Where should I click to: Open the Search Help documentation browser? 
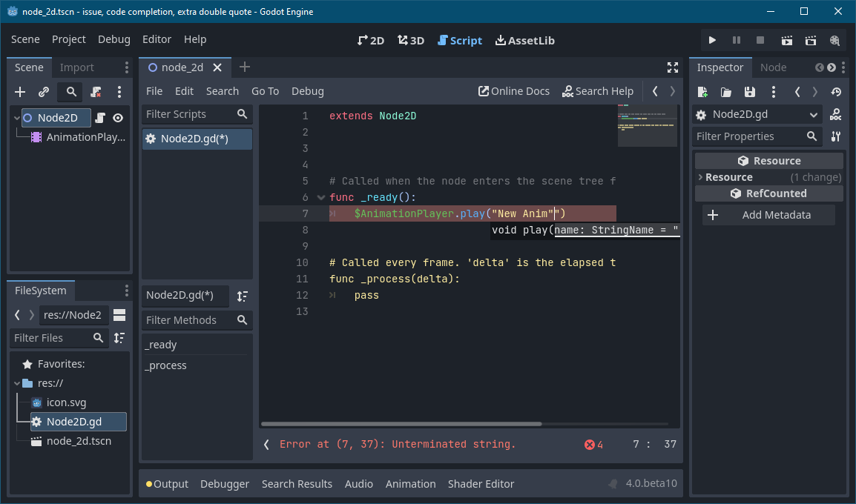tap(598, 90)
